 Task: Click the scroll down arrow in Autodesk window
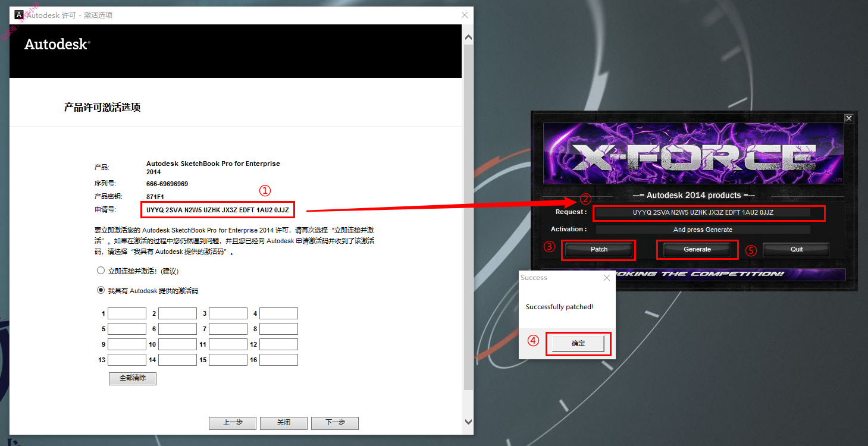pyautogui.click(x=468, y=422)
